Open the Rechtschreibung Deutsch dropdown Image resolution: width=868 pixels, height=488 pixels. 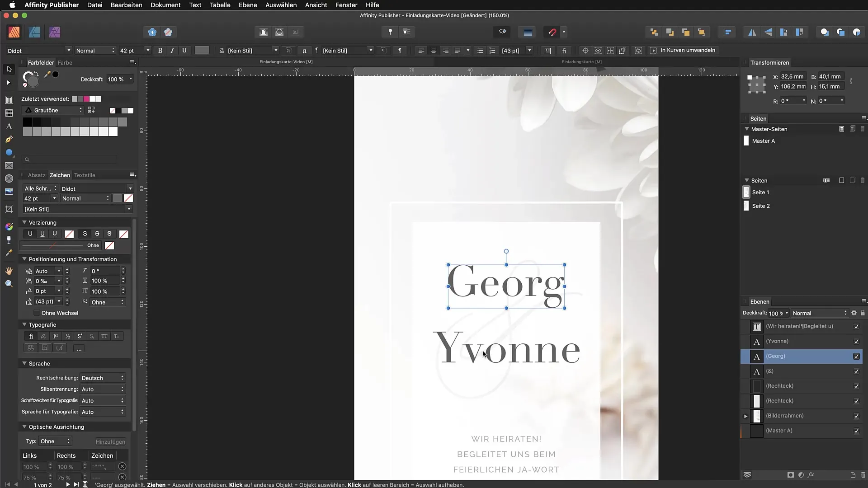point(103,378)
